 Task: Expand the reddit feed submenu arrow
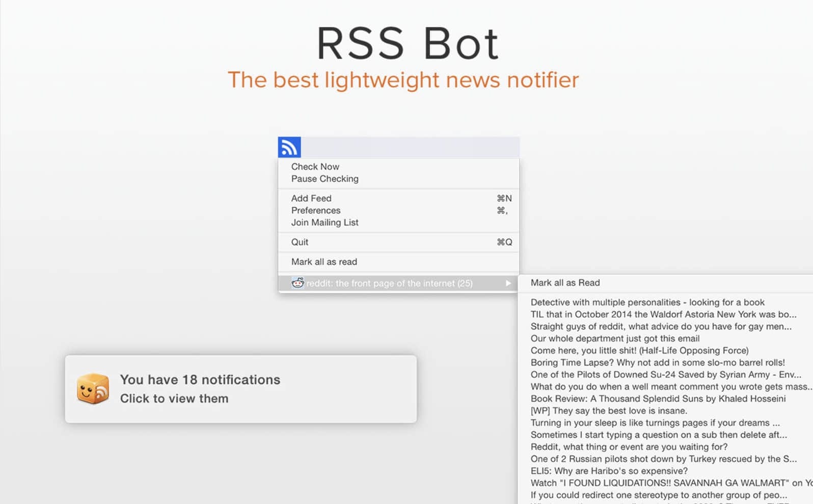[x=508, y=284]
